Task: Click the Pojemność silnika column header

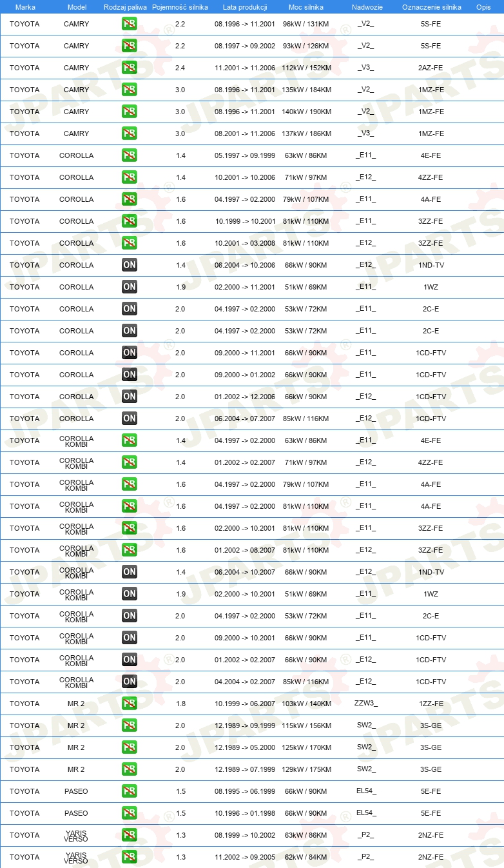Action: [180, 7]
